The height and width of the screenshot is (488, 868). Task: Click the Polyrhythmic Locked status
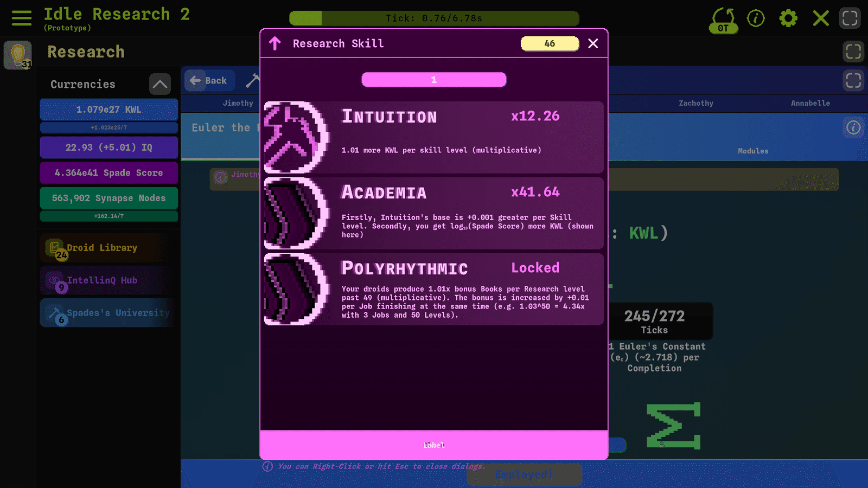(x=535, y=268)
